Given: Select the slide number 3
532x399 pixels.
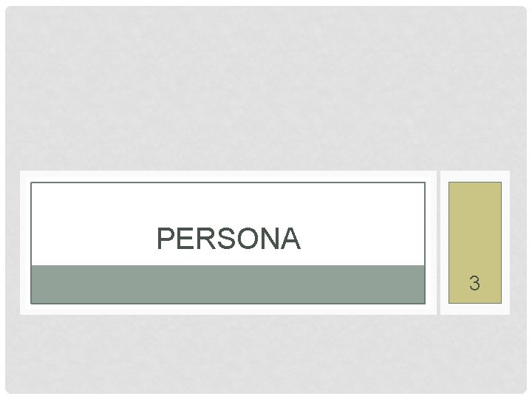Looking at the screenshot, I should (x=475, y=282).
